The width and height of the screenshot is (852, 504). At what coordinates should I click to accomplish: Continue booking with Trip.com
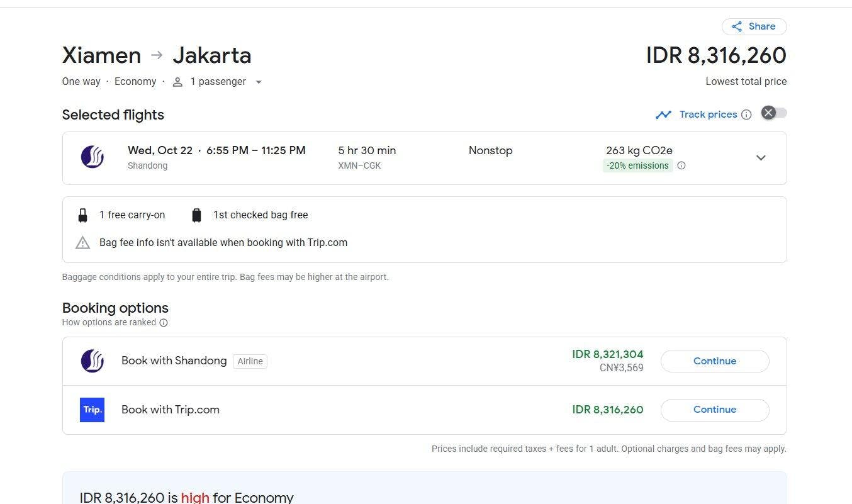pyautogui.click(x=714, y=410)
